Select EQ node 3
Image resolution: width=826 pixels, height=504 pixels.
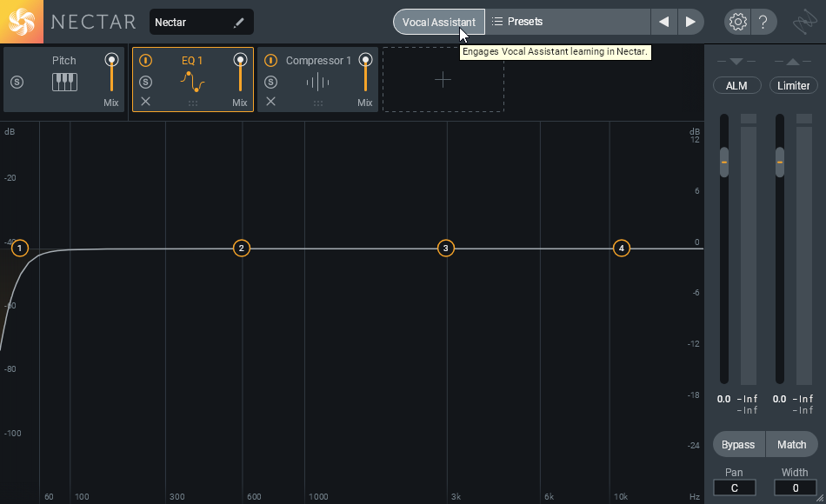(x=446, y=248)
